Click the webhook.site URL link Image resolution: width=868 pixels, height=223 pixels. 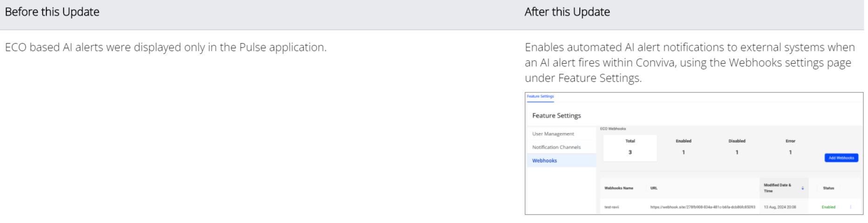[x=703, y=207]
